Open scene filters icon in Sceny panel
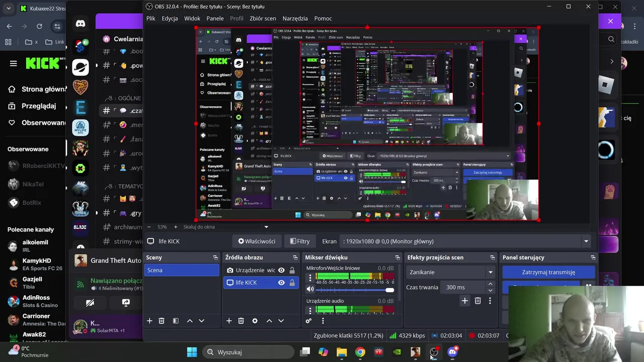Viewport: 644px width, 362px height. click(x=176, y=321)
